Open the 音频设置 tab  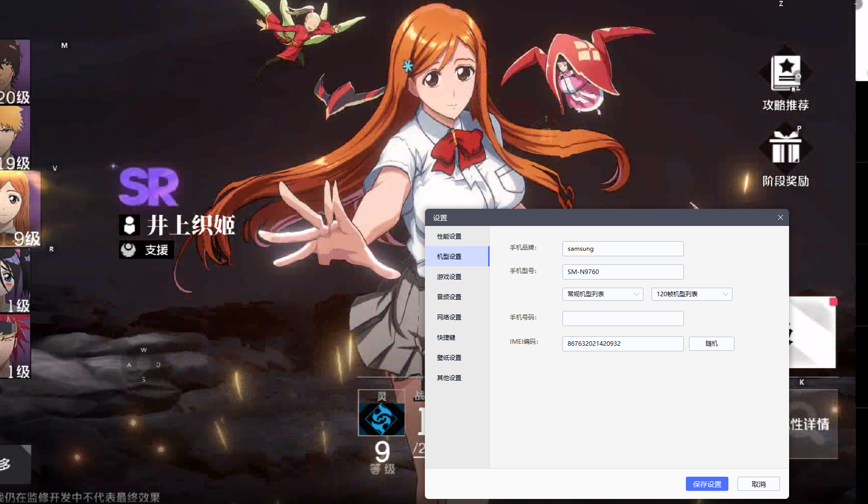[449, 297]
